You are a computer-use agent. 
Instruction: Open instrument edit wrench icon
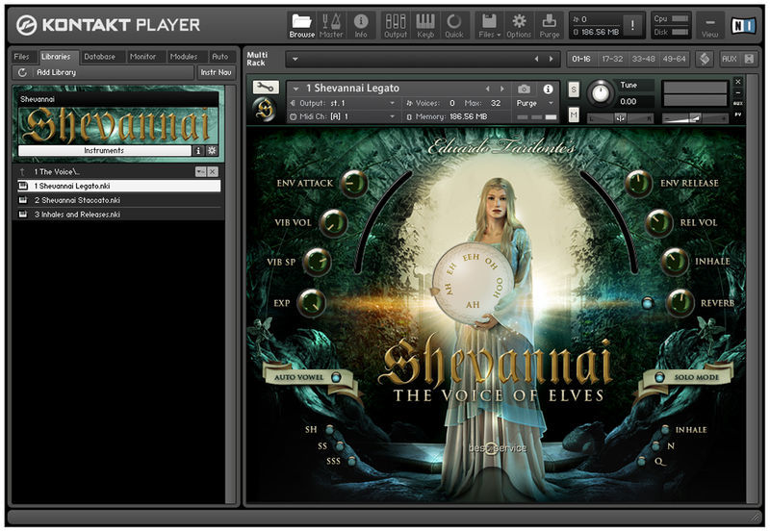coord(266,88)
